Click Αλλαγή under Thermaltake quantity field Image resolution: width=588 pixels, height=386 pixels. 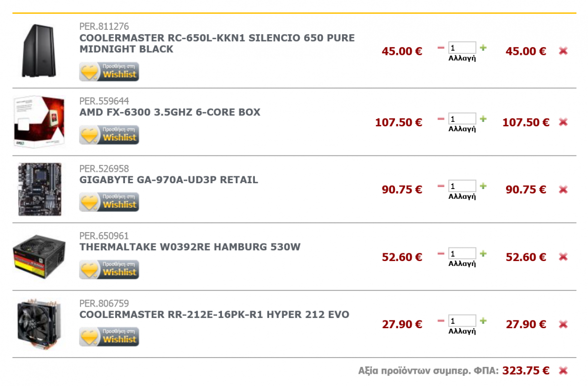coord(462,264)
